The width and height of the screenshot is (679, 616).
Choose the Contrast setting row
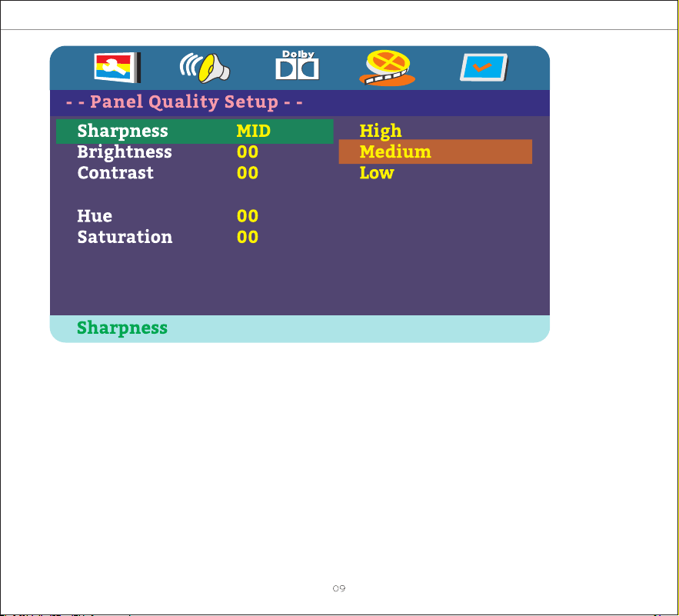click(195, 173)
